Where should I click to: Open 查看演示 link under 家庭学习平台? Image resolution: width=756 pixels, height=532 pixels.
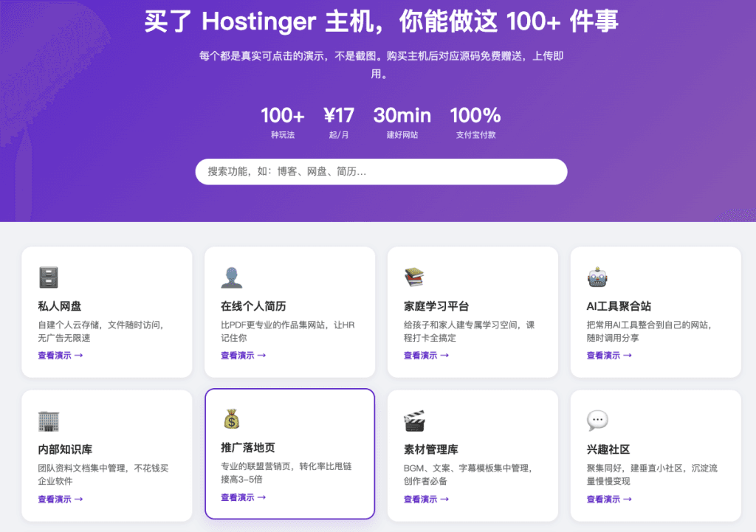pyautogui.click(x=426, y=355)
